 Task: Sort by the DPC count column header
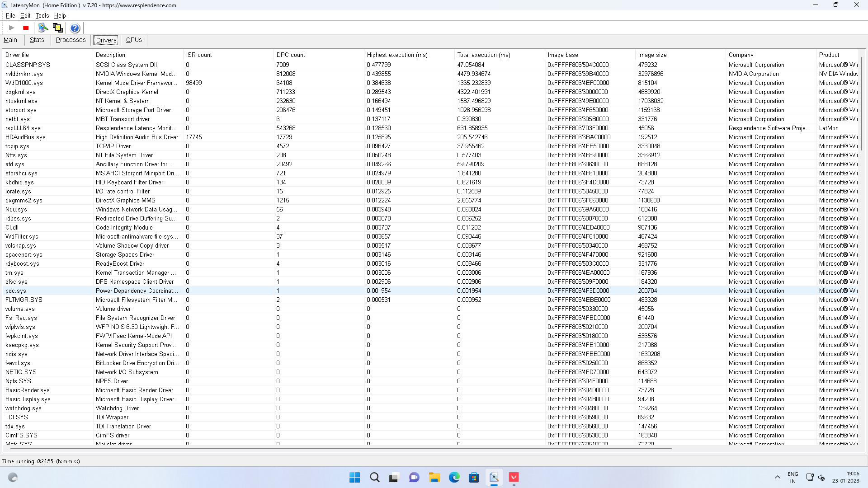coord(319,55)
